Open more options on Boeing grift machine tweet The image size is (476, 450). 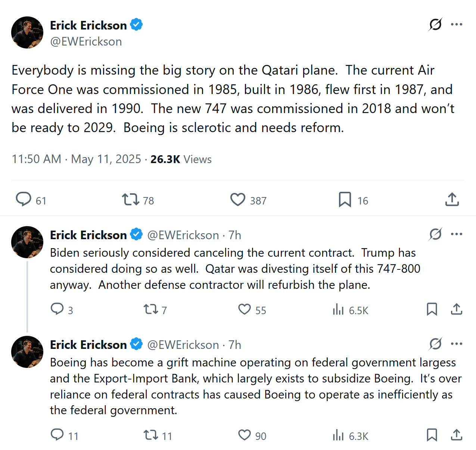pyautogui.click(x=457, y=344)
